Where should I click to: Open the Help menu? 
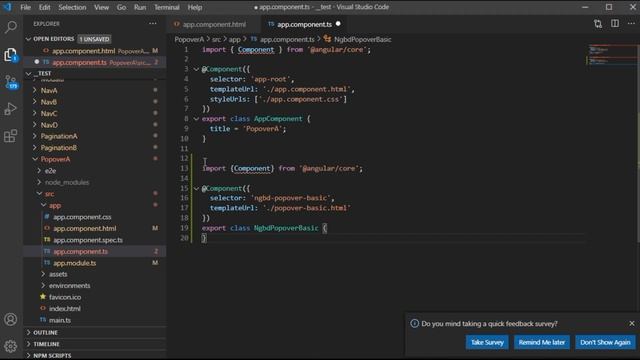[x=195, y=7]
